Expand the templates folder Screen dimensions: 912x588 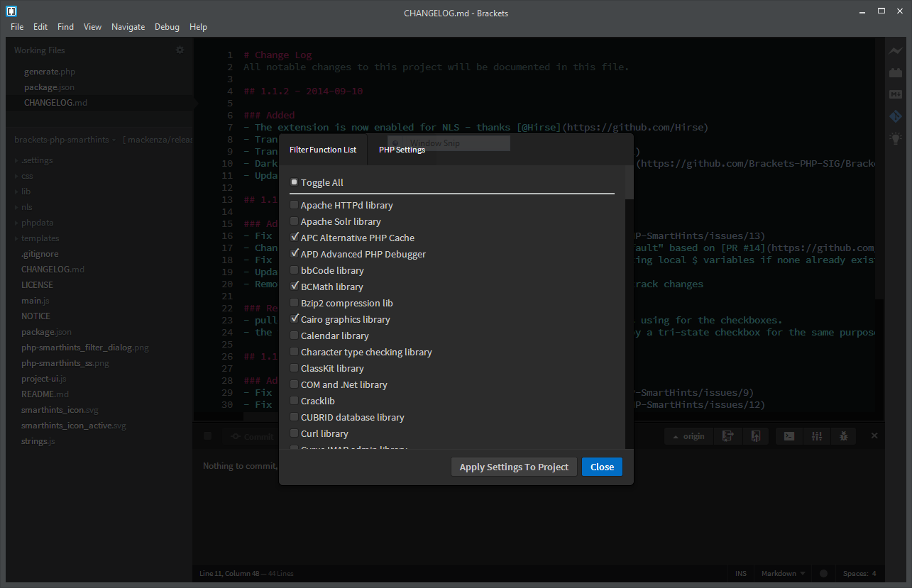[17, 238]
